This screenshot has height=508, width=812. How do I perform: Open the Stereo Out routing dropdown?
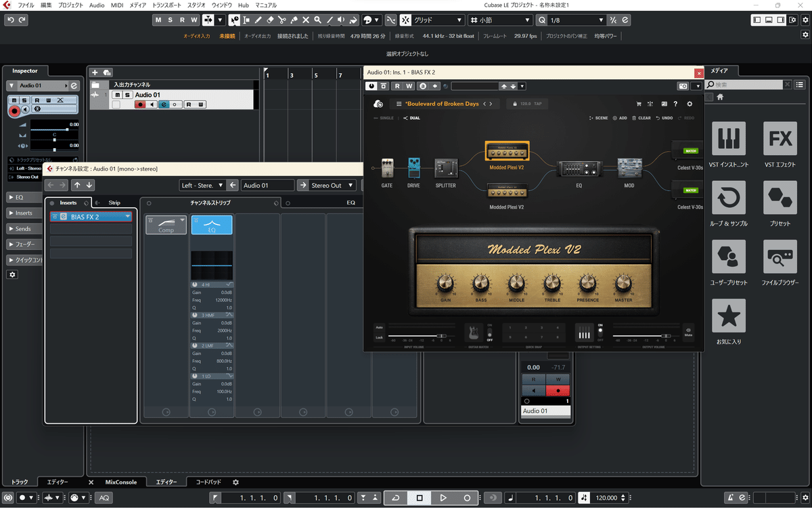332,185
